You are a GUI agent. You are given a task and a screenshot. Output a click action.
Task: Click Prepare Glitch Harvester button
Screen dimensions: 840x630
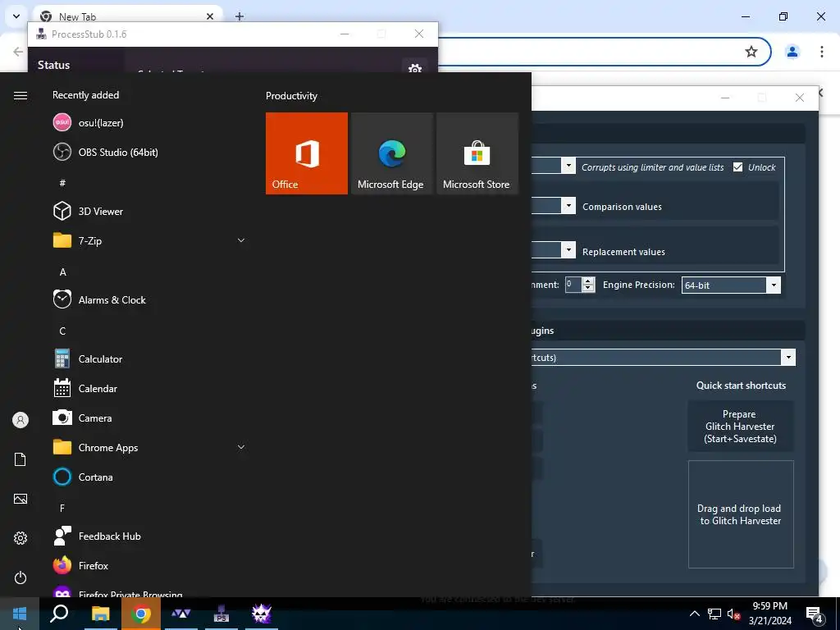pos(741,427)
